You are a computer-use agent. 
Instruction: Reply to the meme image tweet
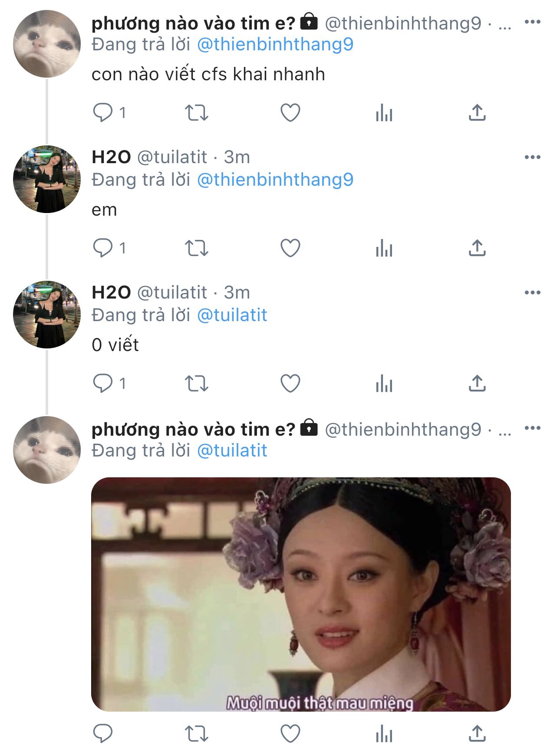103,734
